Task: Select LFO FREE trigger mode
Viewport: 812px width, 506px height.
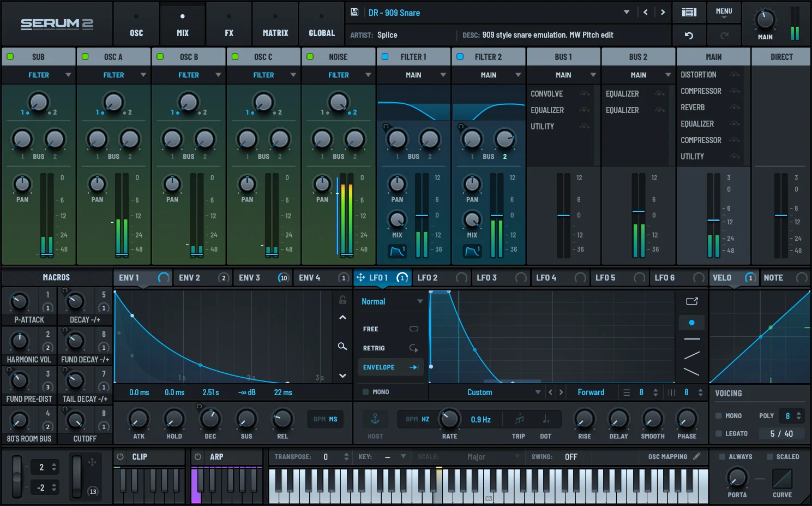Action: [391, 329]
